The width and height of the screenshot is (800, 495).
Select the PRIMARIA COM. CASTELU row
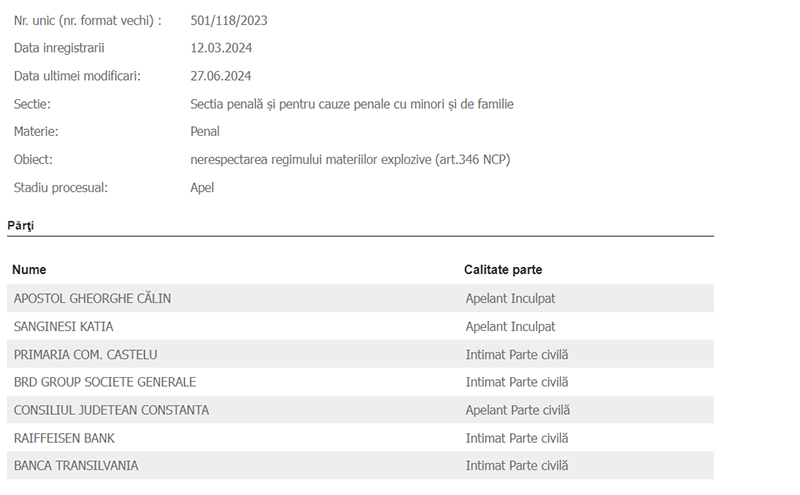(x=360, y=354)
